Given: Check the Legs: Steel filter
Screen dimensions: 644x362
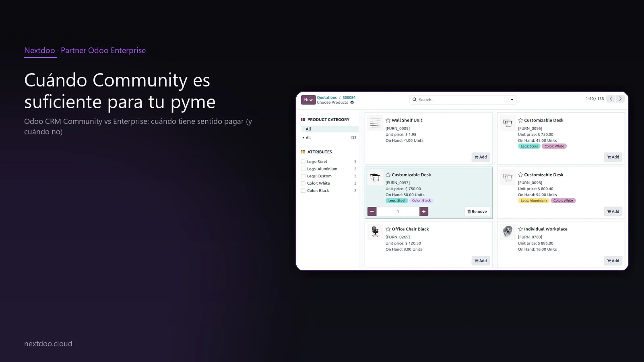Looking at the screenshot, I should [303, 162].
